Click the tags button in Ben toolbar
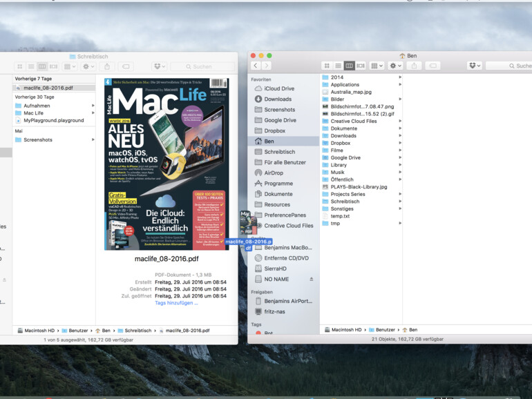 coord(433,66)
